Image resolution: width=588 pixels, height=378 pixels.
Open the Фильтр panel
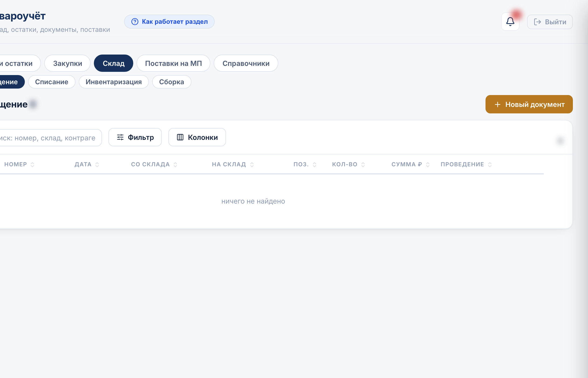click(135, 137)
